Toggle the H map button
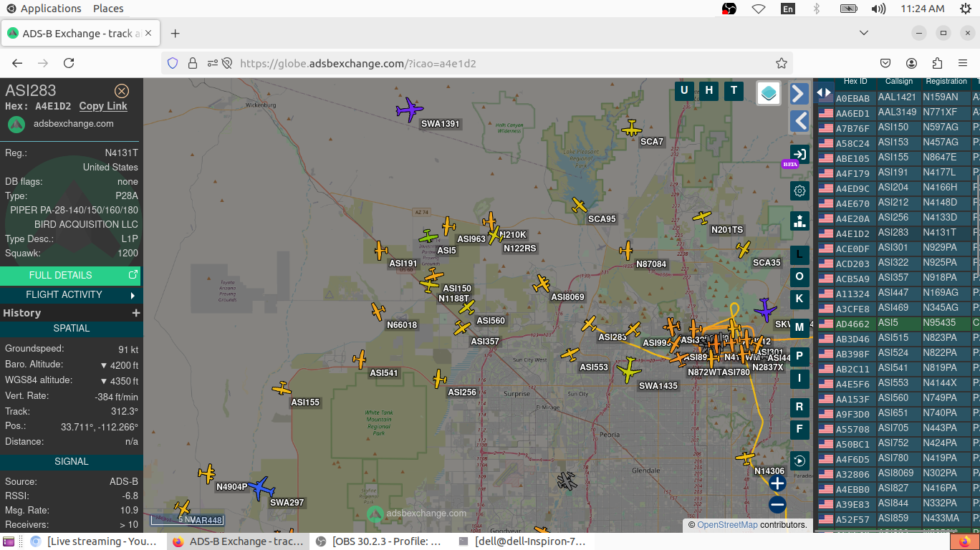Image resolution: width=980 pixels, height=550 pixels. [709, 90]
